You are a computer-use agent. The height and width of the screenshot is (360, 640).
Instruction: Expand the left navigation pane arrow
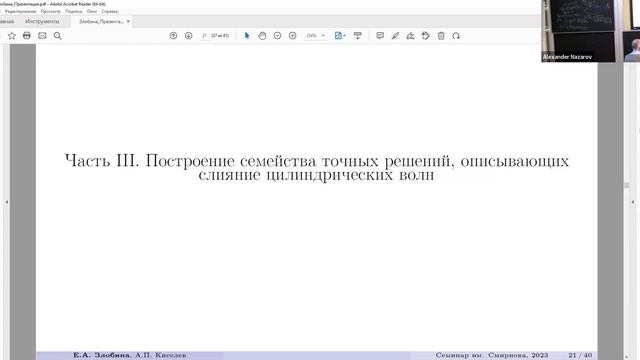pos(6,202)
